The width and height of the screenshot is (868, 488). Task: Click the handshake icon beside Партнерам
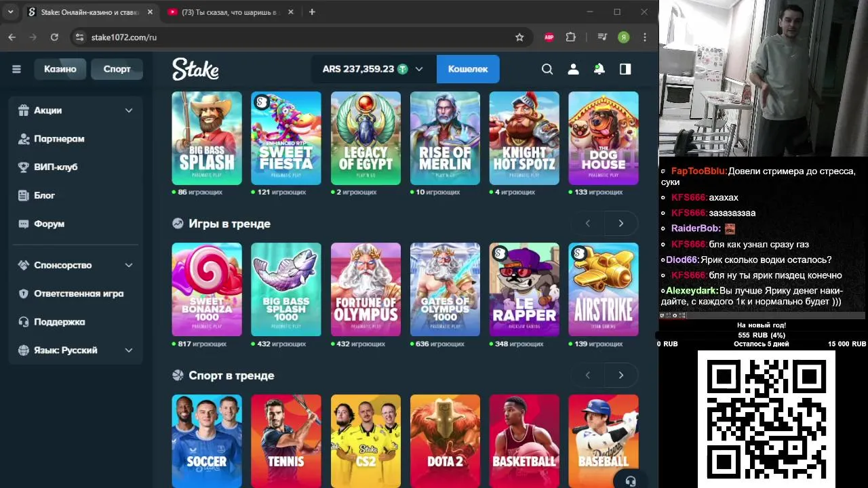[24, 138]
